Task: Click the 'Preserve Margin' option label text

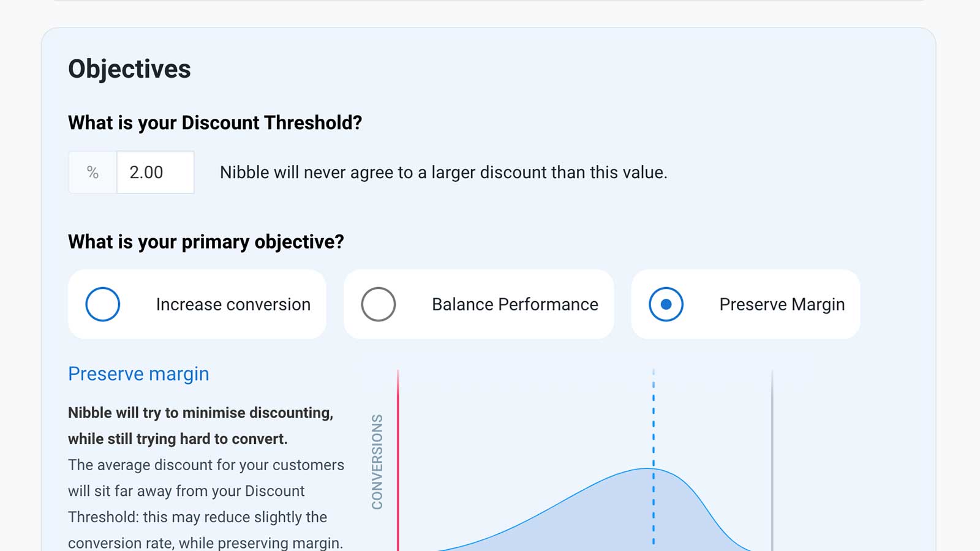Action: 782,304
